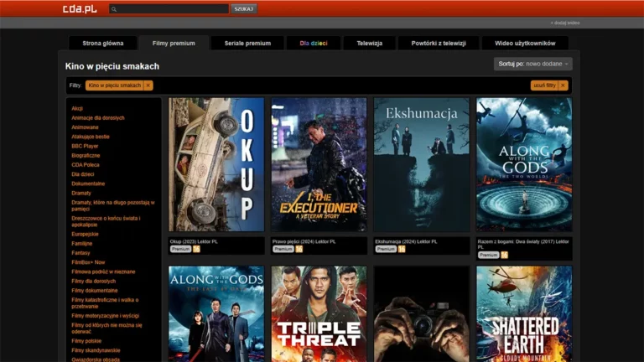Open the Triple Threat poster
This screenshot has width=644, height=362.
pos(319,314)
